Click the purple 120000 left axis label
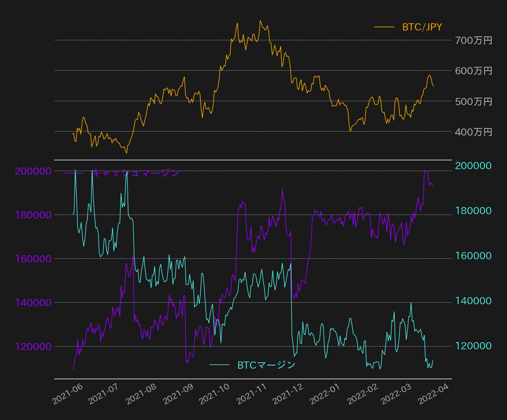The height and width of the screenshot is (420, 507). 33,347
